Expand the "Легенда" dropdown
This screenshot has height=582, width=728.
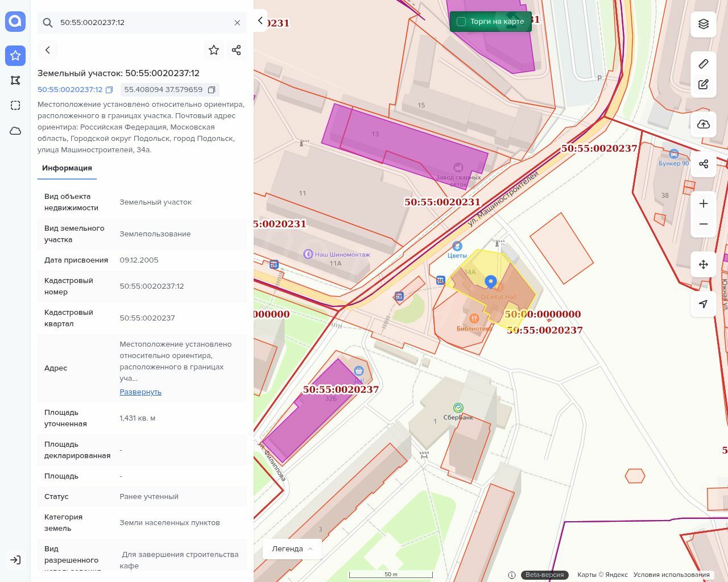[x=292, y=549]
